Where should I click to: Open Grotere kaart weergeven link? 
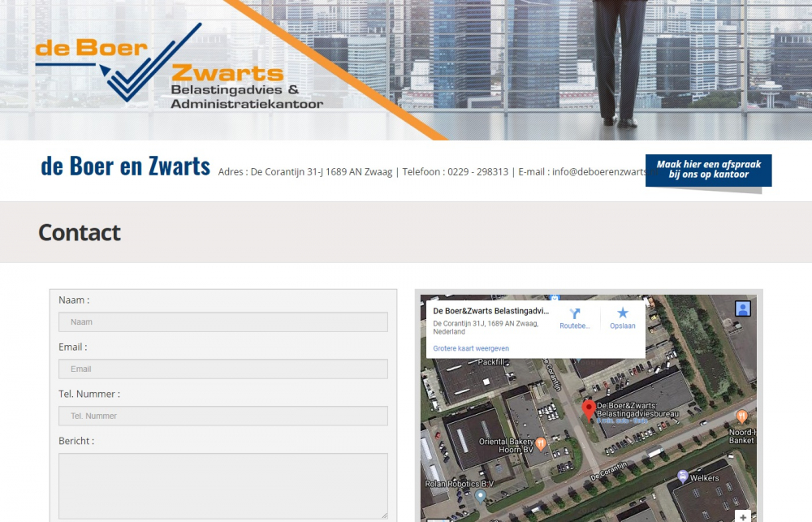pyautogui.click(x=471, y=348)
